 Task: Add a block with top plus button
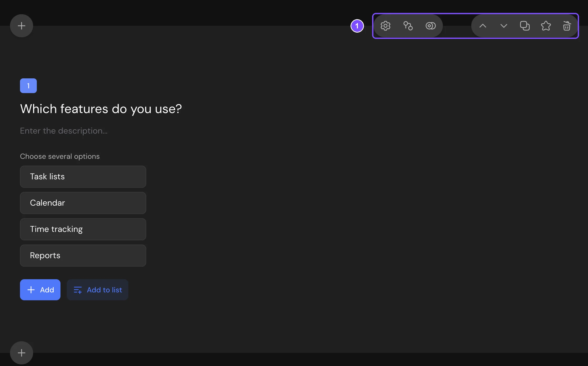[22, 26]
